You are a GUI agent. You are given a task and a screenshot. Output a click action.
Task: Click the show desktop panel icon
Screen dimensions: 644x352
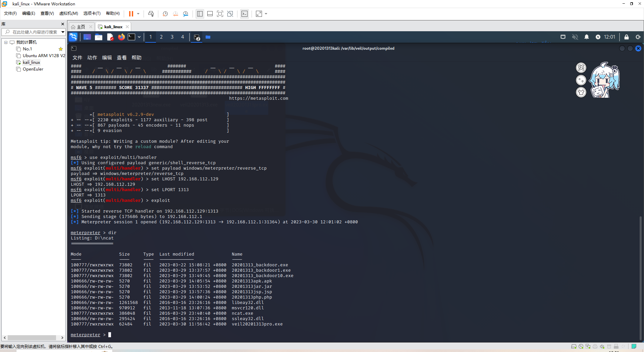pyautogui.click(x=87, y=37)
